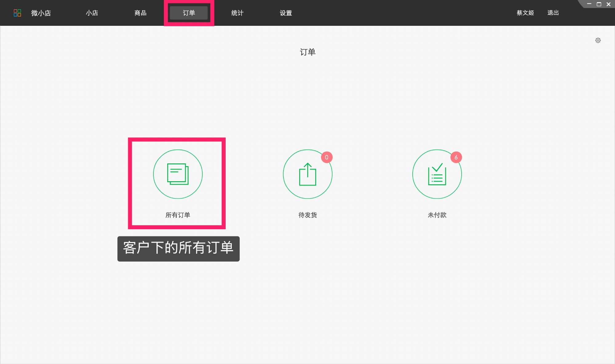Click the upload-style icon above 待发货
This screenshot has width=615, height=364.
307,174
